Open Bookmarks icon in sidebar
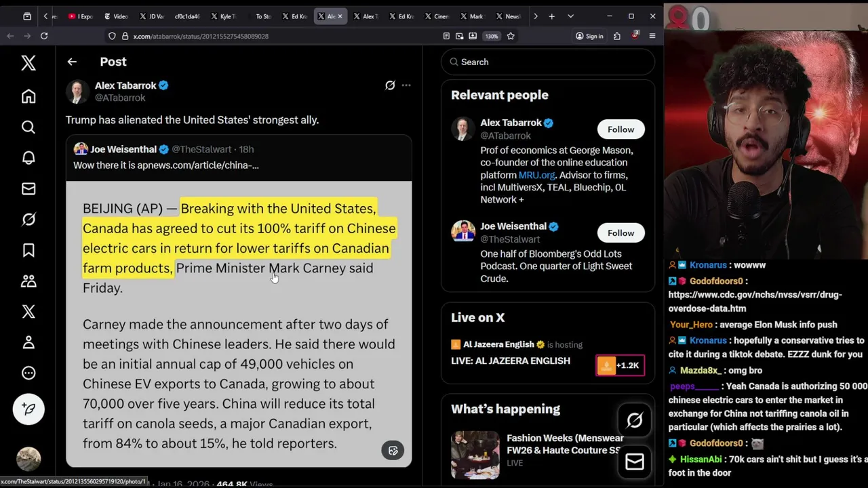Image resolution: width=868 pixels, height=488 pixels. [28, 250]
